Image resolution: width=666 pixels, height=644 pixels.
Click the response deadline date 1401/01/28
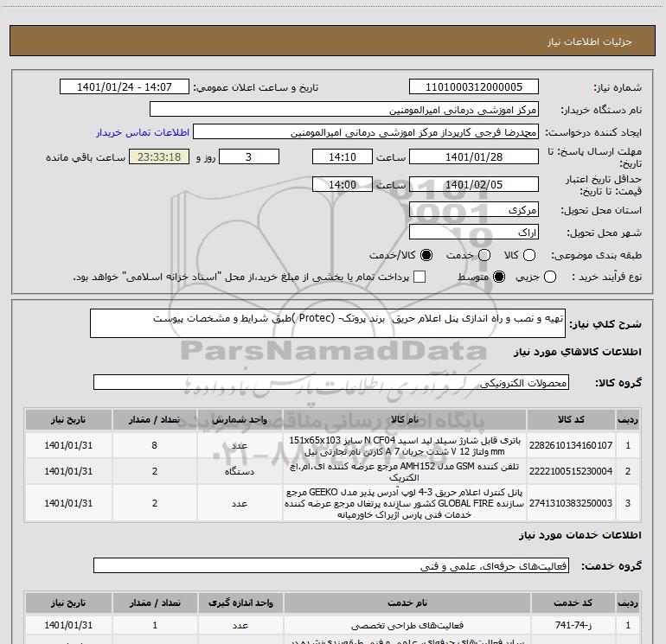pos(474,157)
